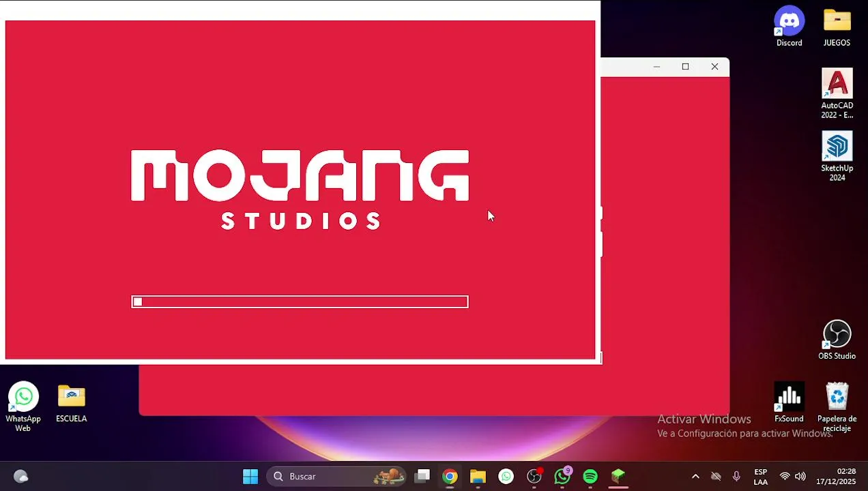Screen dimensions: 868x491
Task: Open the Windows Start menu
Action: point(250,477)
